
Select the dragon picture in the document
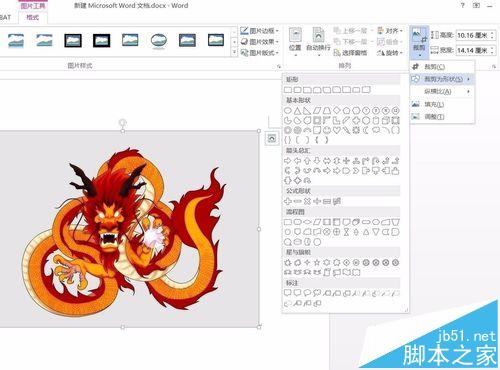(x=129, y=229)
